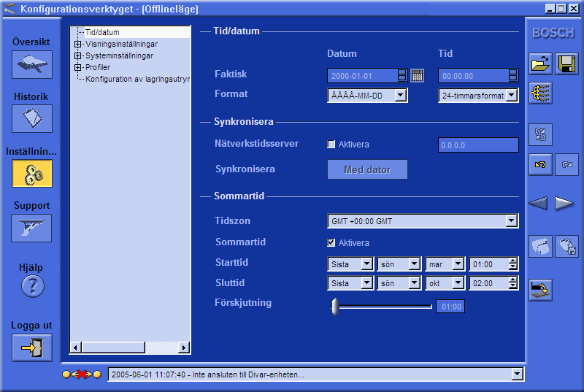Viewport: 584px width, 392px height.
Task: Close the Konfigurationsverktyget window
Action: (574, 8)
